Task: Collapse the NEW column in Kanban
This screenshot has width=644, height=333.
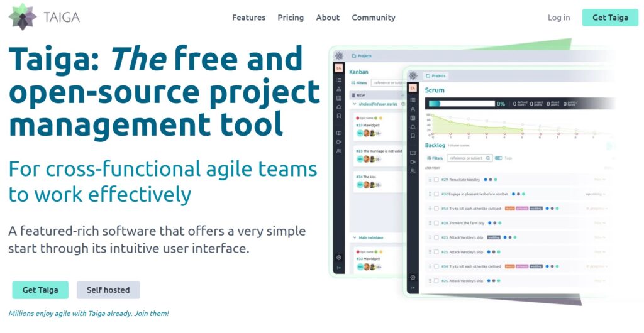Action: pos(402,95)
